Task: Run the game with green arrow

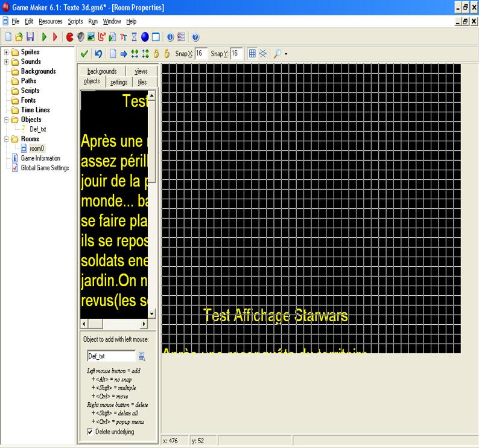Action: click(x=44, y=37)
